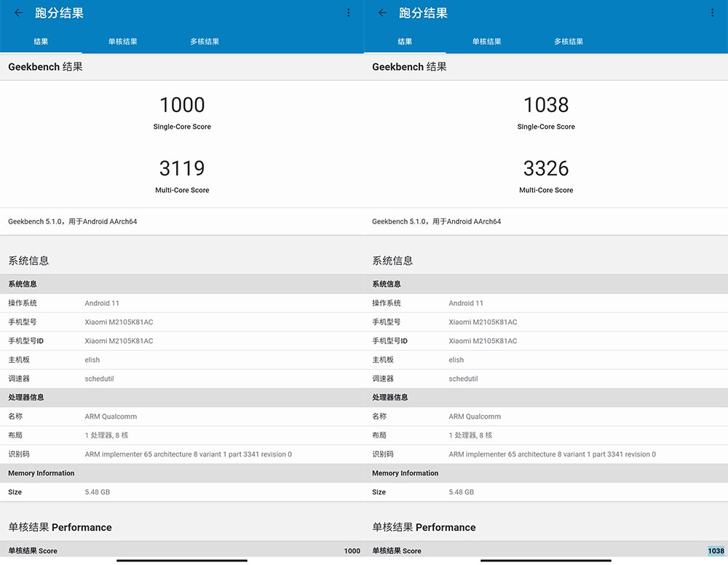Open the three-dot overflow menu in right screenshot
728x565 pixels.
coord(712,12)
